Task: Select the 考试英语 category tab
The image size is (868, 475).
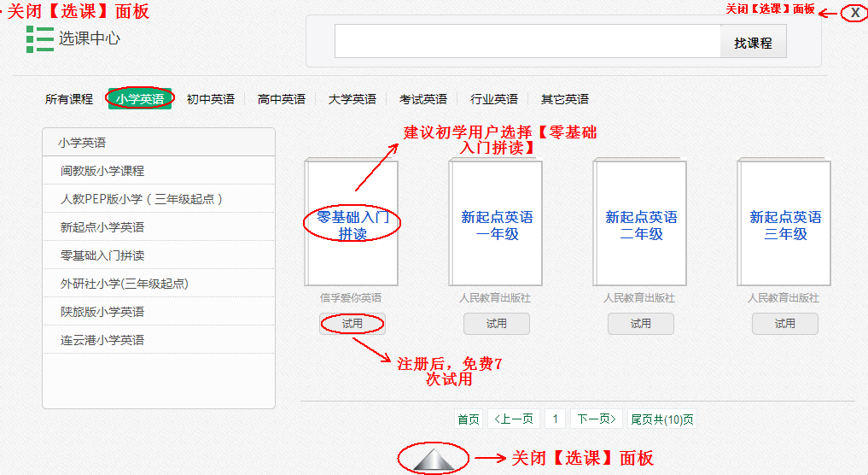Action: (423, 99)
